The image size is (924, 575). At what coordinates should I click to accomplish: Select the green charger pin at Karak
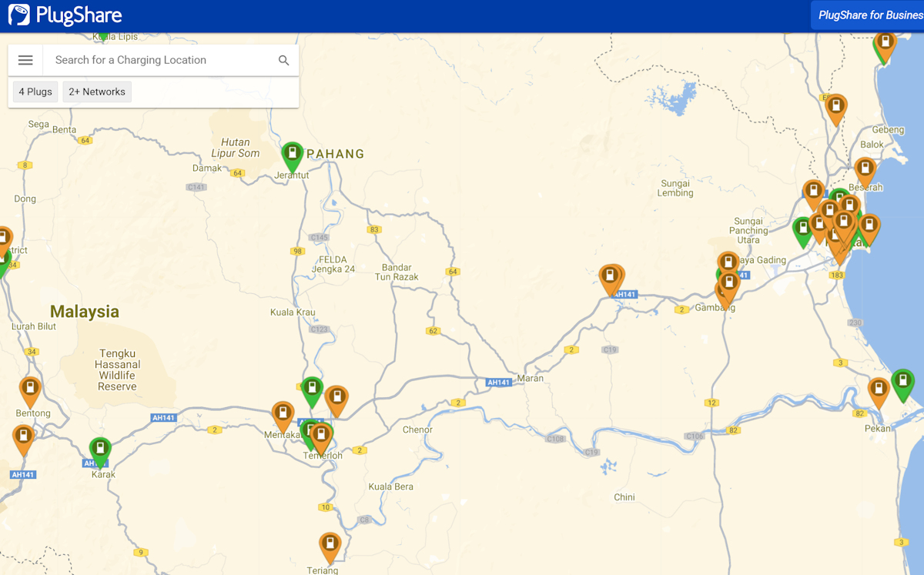point(100,450)
